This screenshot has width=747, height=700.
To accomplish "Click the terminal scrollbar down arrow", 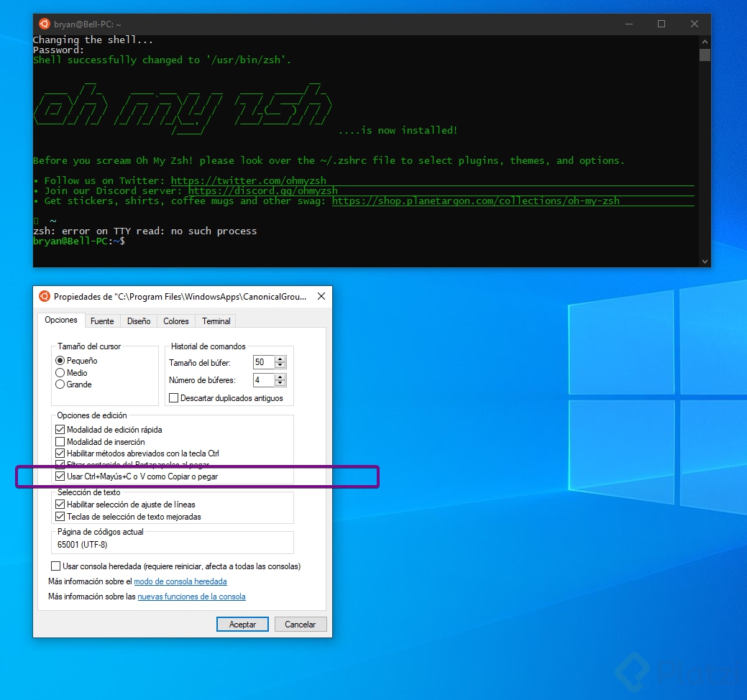I will (705, 262).
